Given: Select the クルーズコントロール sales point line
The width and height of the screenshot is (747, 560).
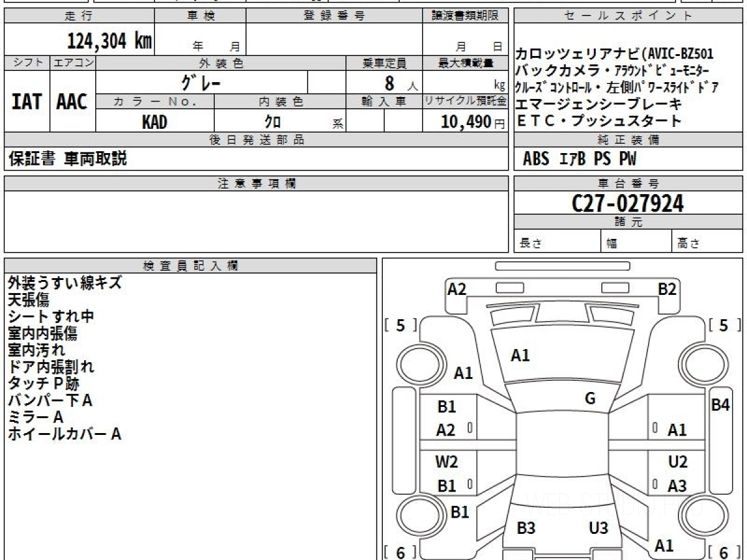Looking at the screenshot, I should pos(618,87).
